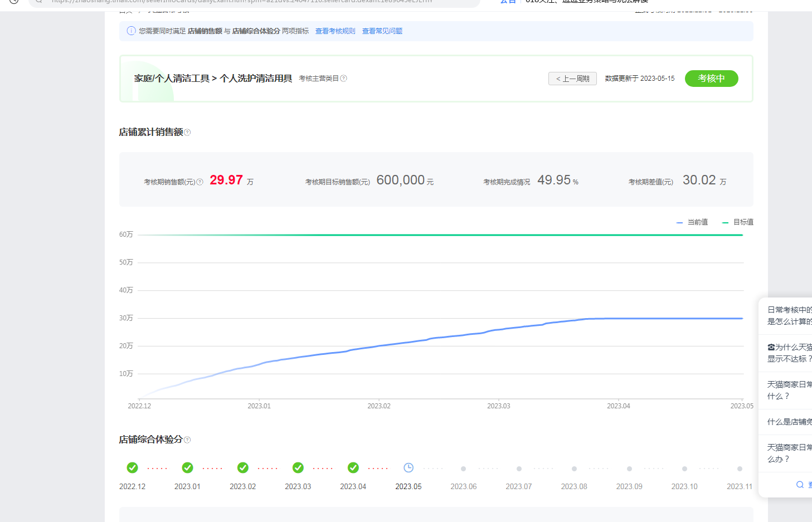Click the grey dot above 2023.07
This screenshot has width=812, height=522.
point(519,469)
